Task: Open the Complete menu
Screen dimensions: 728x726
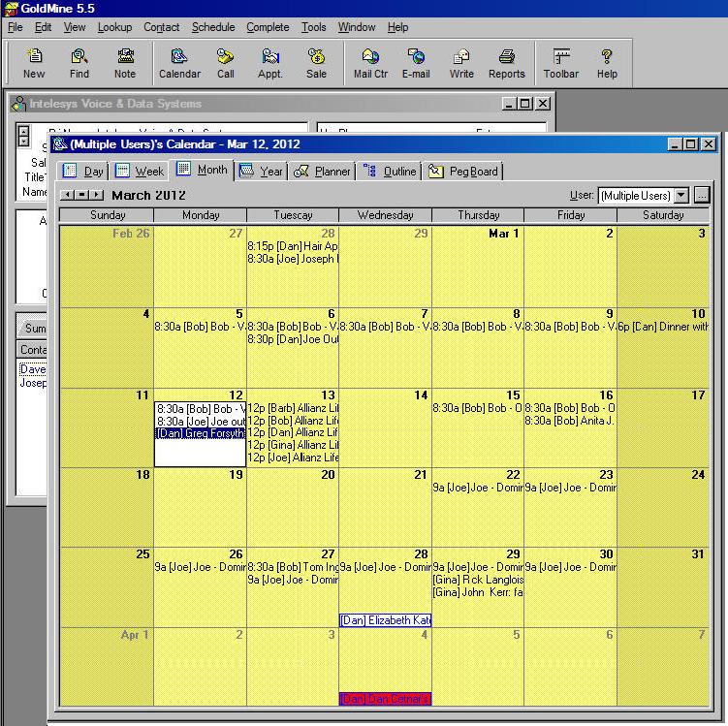Action: tap(268, 27)
